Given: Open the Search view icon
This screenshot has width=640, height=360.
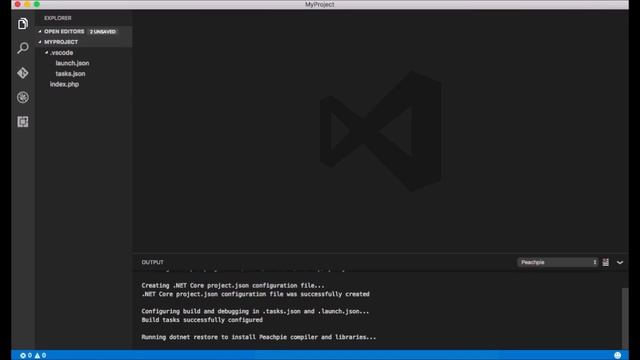Looking at the screenshot, I should [23, 48].
